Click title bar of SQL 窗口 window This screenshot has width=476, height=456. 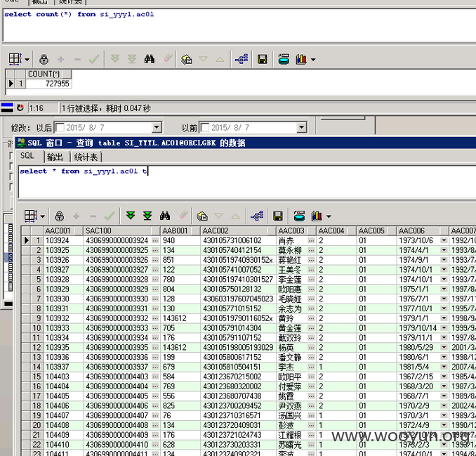(246, 143)
